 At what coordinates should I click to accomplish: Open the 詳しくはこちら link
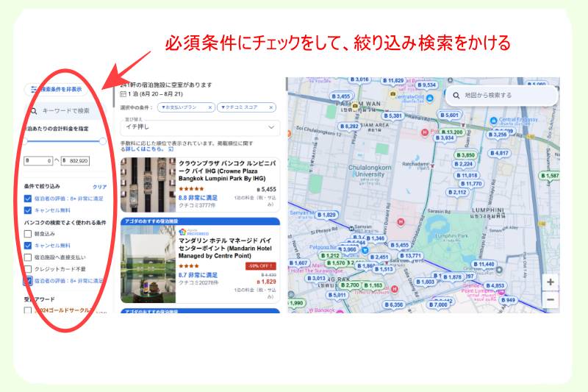144,149
